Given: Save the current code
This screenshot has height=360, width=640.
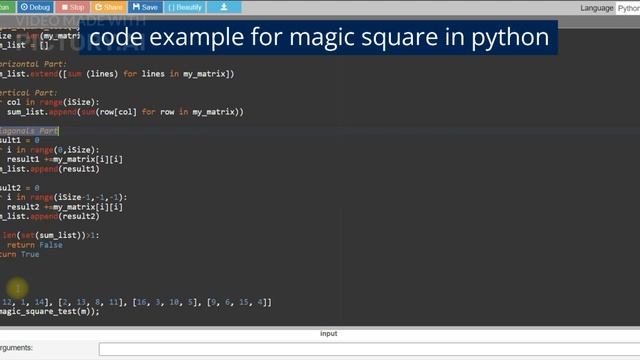Looking at the screenshot, I should tap(145, 7).
